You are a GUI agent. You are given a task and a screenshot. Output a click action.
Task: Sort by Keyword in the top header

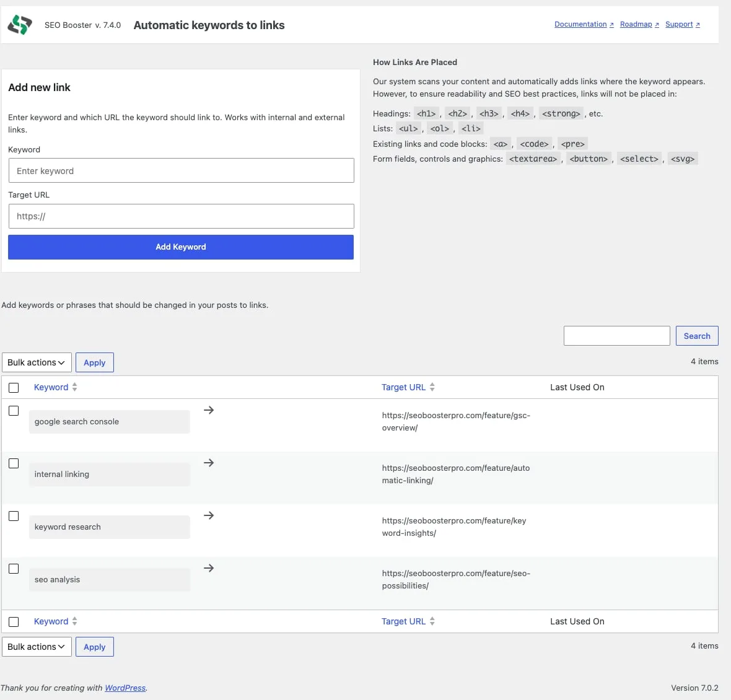51,387
